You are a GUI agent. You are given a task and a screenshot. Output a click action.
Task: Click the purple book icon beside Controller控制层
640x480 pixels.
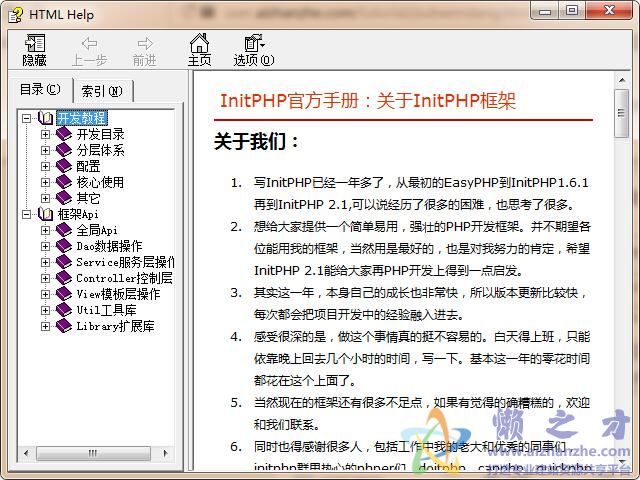pyautogui.click(x=64, y=278)
